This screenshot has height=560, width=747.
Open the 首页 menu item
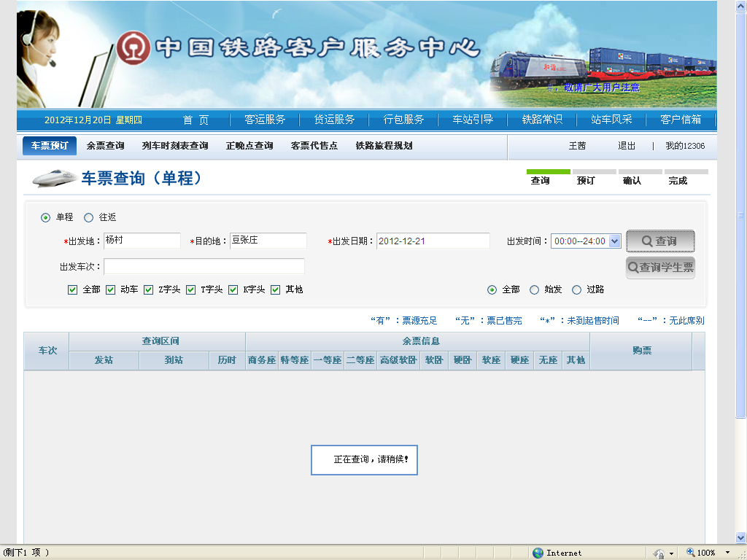(x=196, y=120)
